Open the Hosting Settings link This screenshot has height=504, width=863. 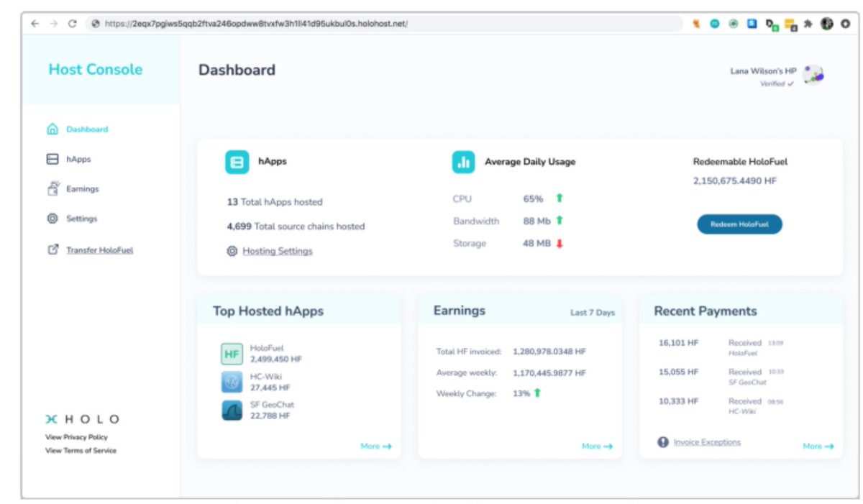click(278, 251)
